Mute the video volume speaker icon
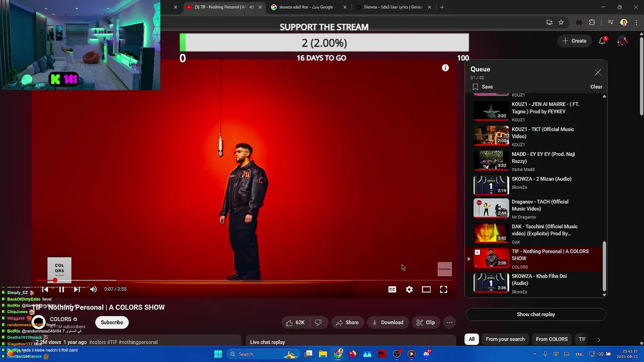The image size is (644, 362). [93, 289]
